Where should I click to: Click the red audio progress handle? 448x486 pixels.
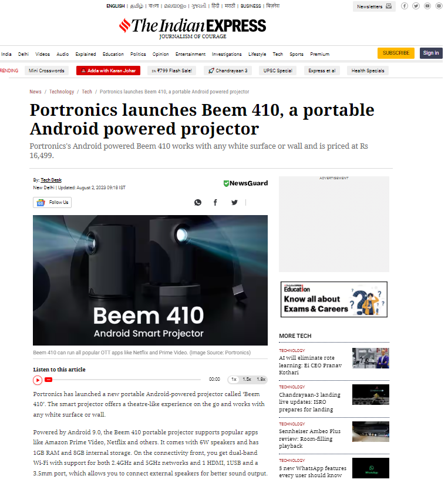point(48,380)
